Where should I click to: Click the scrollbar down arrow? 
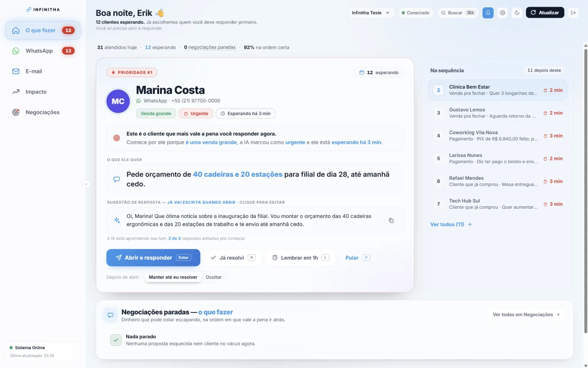(x=585, y=365)
